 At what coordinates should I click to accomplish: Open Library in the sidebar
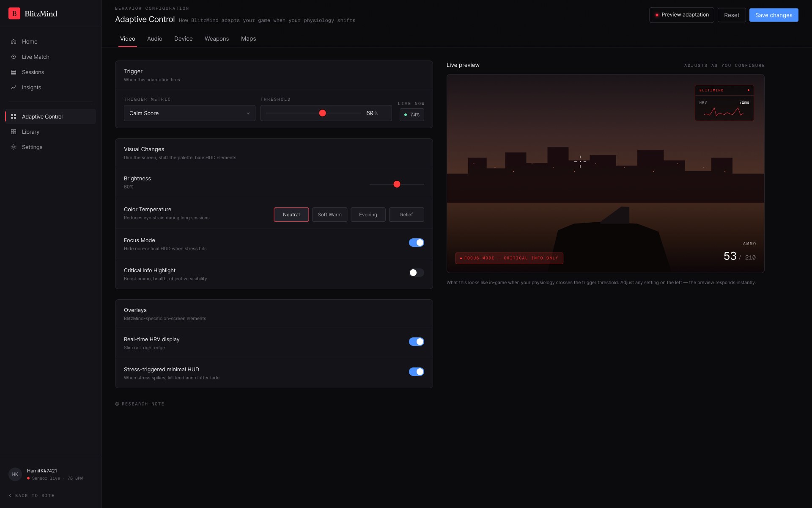[51, 132]
